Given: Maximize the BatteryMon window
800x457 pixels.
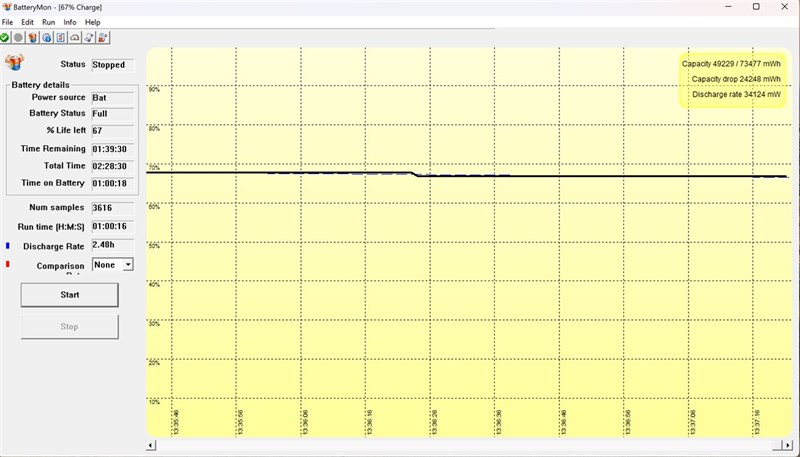Looking at the screenshot, I should 756,7.
